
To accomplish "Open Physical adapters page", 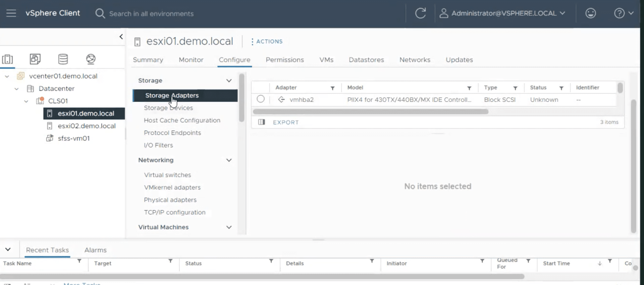I will [x=170, y=200].
